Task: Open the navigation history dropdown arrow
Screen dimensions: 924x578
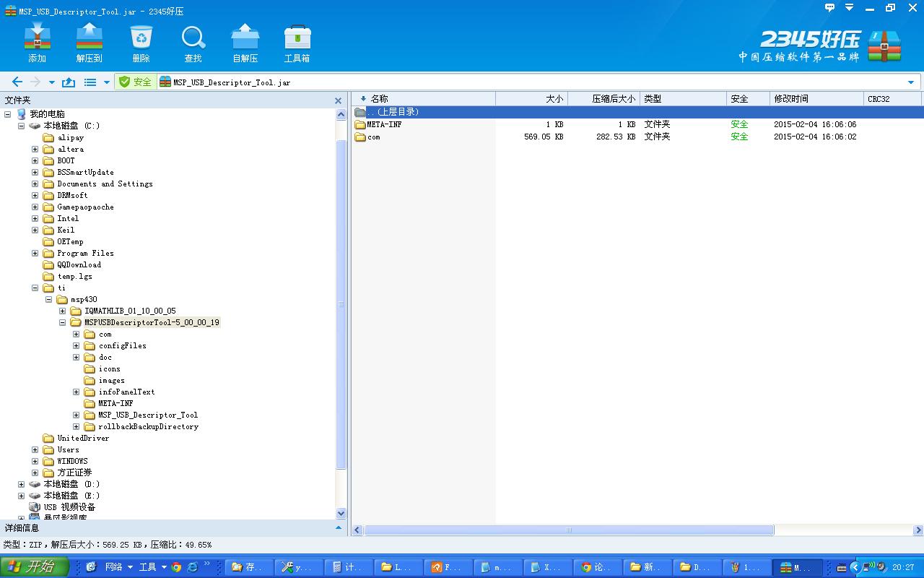Action: (x=51, y=82)
